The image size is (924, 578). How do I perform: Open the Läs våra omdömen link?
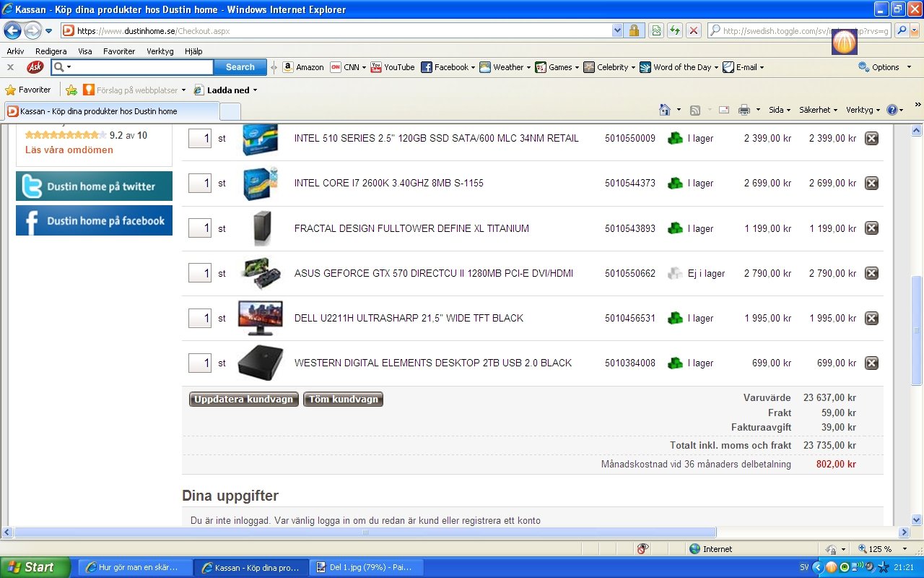coord(69,150)
